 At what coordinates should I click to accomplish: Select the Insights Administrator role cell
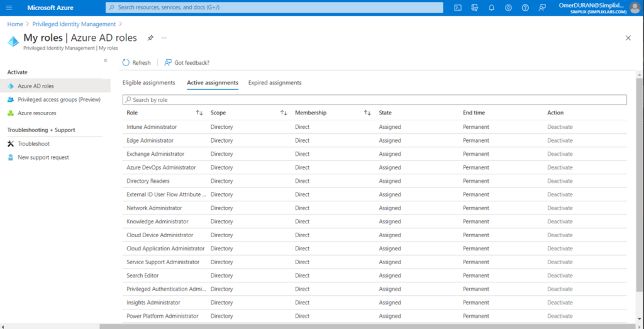click(x=153, y=303)
